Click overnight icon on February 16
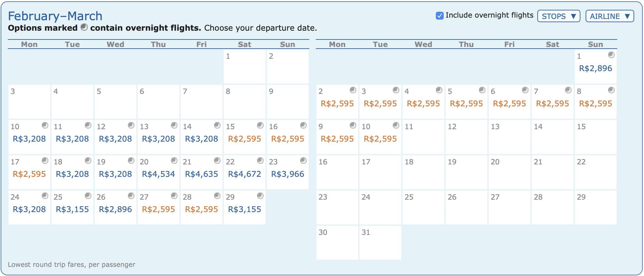 pos(303,125)
